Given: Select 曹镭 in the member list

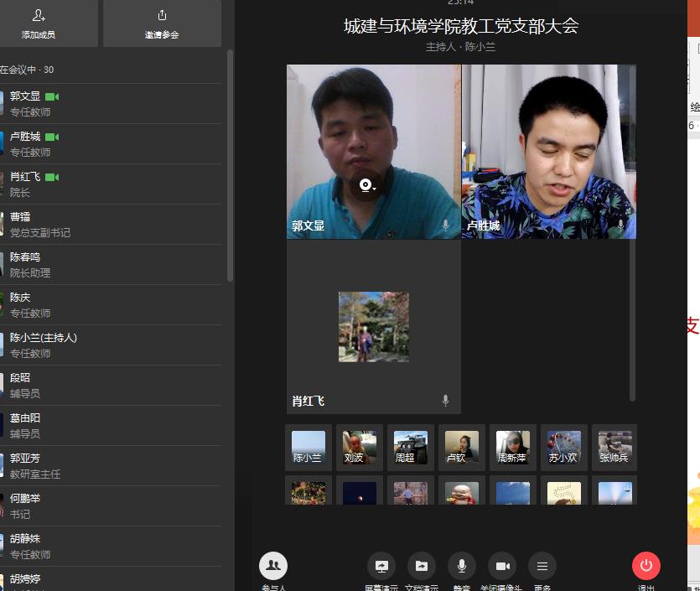Looking at the screenshot, I should [111, 225].
